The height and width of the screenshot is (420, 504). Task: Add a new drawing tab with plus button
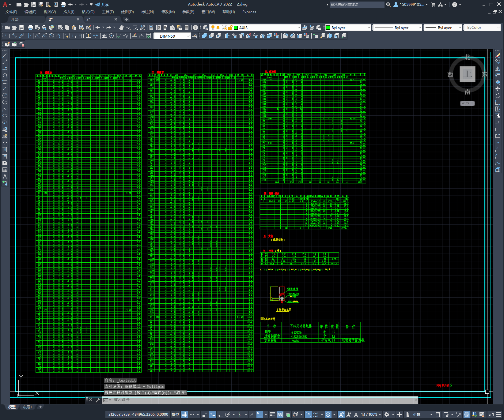(x=127, y=19)
